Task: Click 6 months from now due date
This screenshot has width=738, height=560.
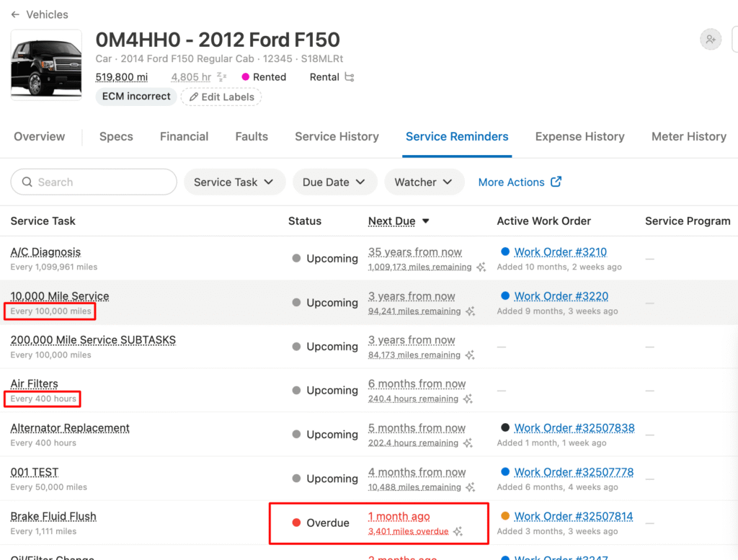Action: (417, 383)
